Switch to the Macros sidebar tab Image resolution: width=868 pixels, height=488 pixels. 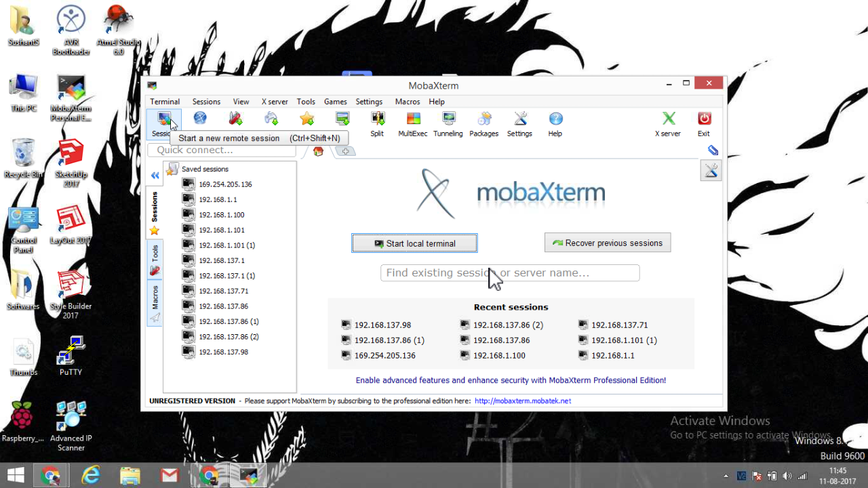point(155,303)
